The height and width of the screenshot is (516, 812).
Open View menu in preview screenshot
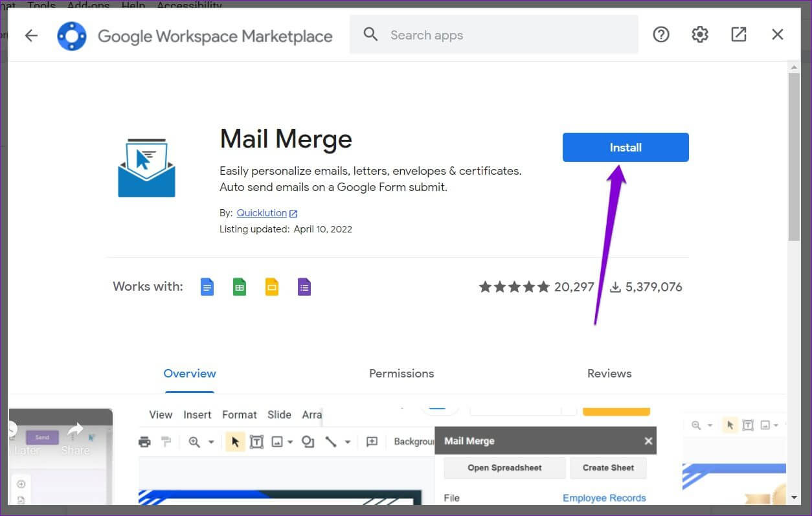[161, 415]
